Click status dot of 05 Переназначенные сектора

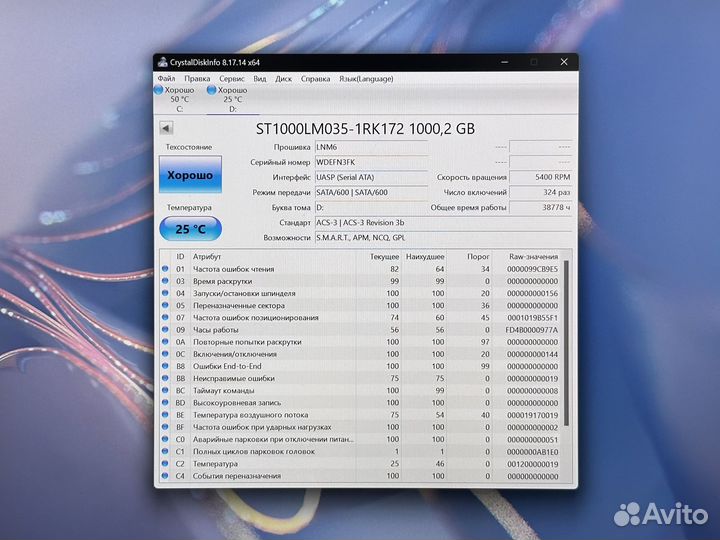coord(165,305)
